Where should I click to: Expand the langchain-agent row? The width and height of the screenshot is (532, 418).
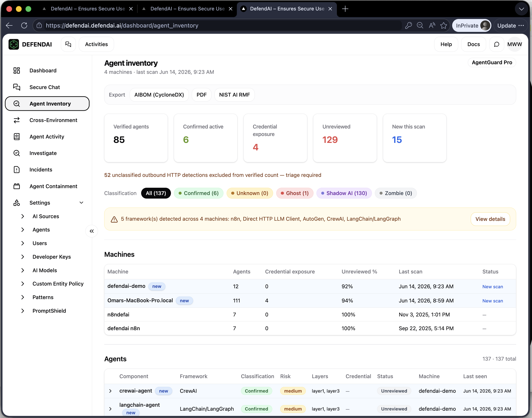(110, 409)
